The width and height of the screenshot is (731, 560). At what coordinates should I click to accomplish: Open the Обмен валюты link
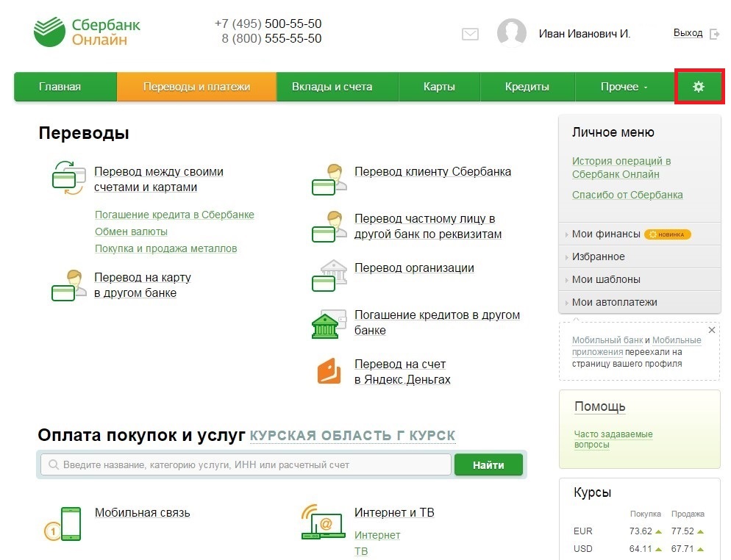131,231
